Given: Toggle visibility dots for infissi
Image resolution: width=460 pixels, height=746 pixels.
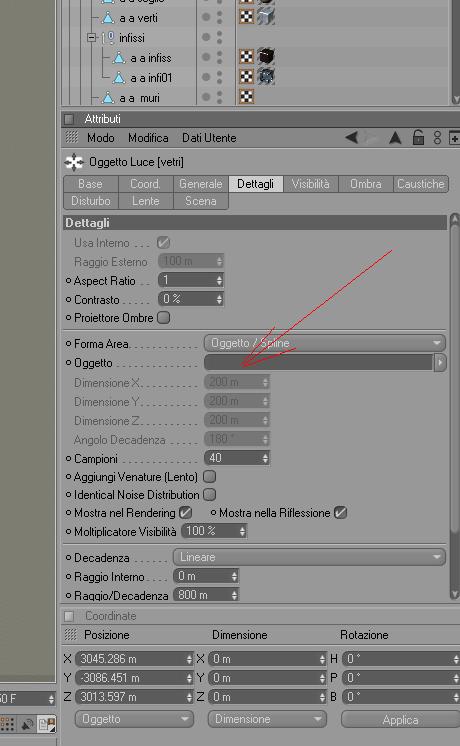Looking at the screenshot, I should 219,37.
